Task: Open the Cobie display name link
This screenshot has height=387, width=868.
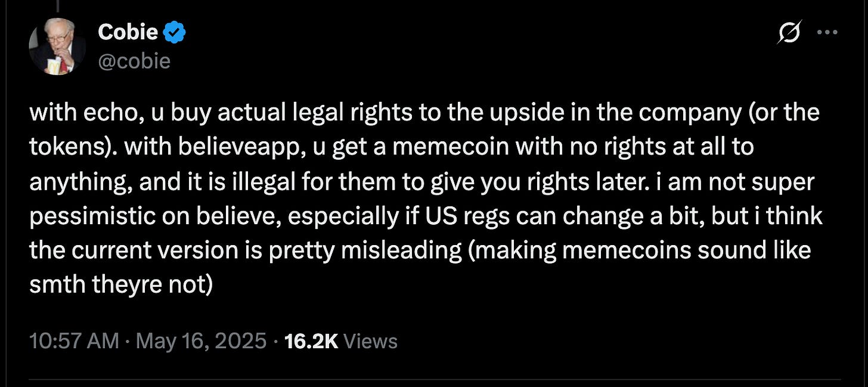Action: [x=128, y=33]
